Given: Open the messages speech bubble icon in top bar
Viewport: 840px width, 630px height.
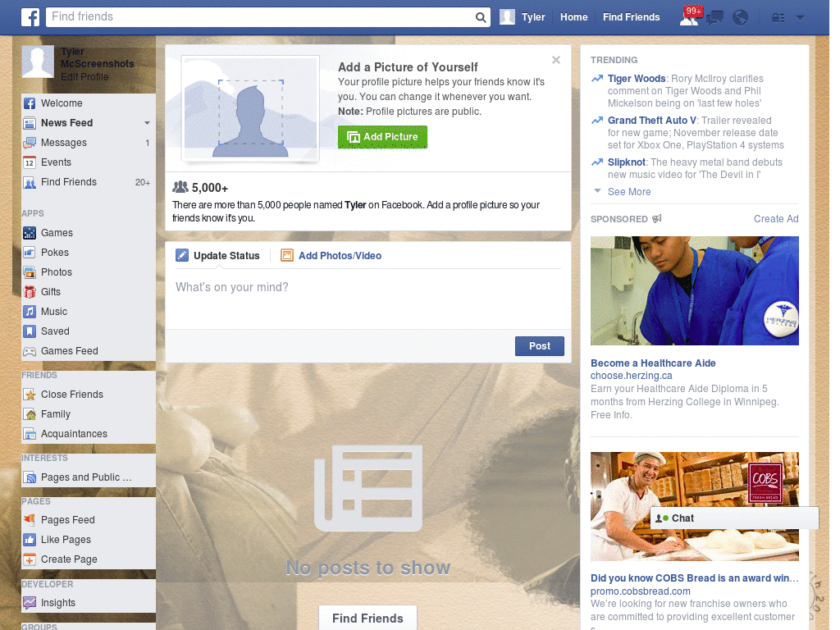Looking at the screenshot, I should (x=714, y=18).
